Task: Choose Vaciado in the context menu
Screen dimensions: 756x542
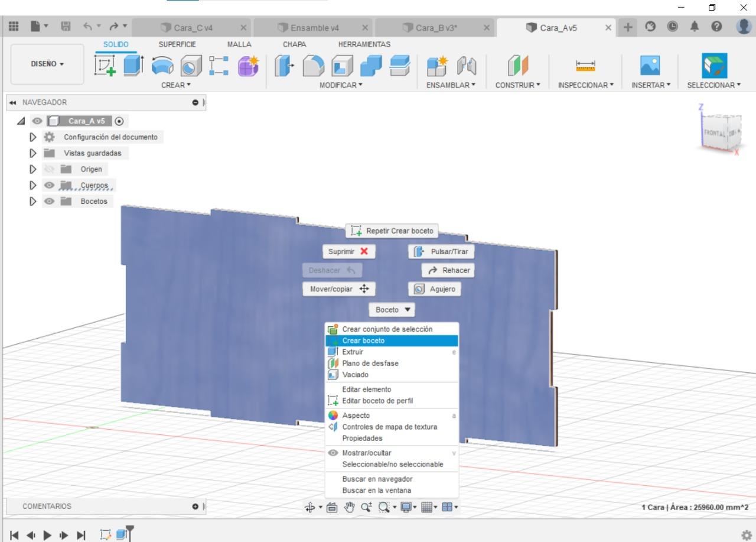Action: pos(392,375)
